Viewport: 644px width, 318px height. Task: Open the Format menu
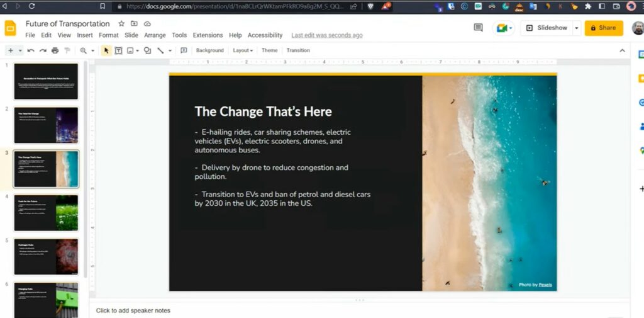click(108, 35)
